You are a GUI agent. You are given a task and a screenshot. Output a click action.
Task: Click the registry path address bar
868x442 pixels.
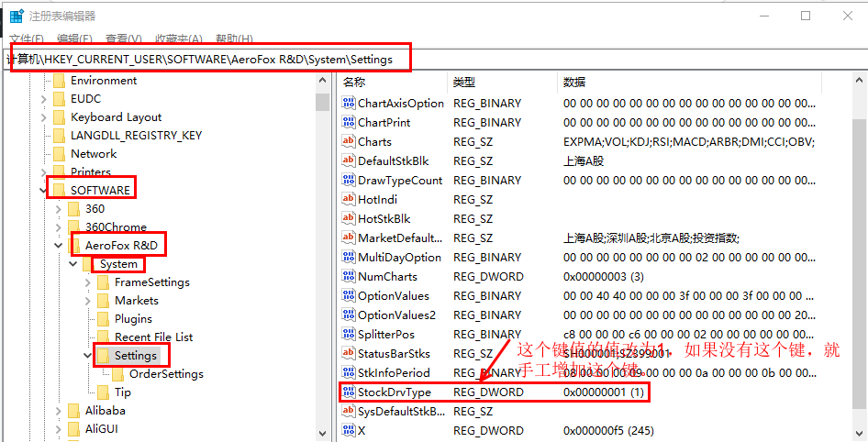point(209,60)
